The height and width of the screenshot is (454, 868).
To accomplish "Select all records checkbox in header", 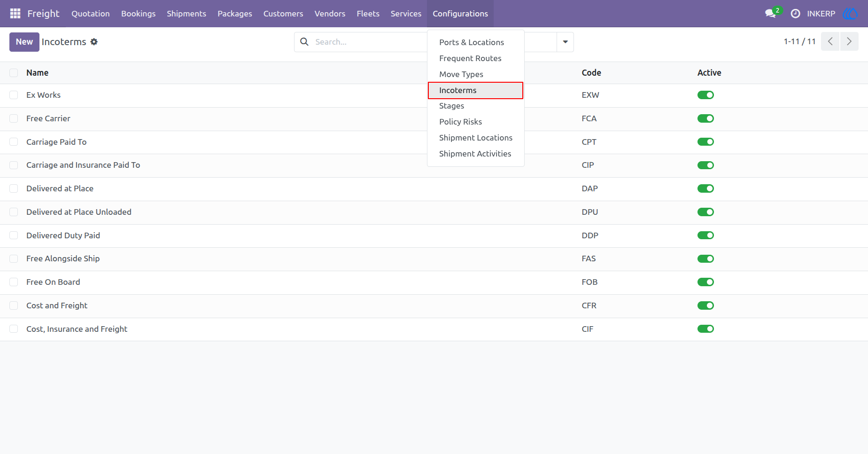I will [14, 73].
